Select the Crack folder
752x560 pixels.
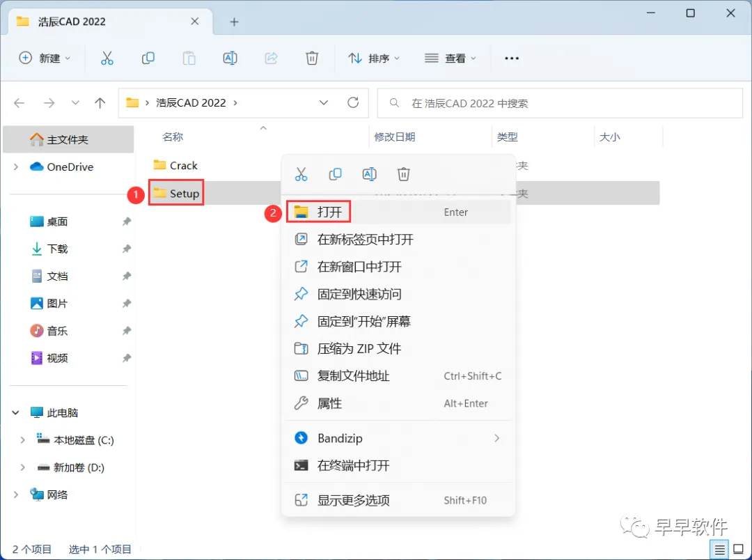click(x=175, y=166)
